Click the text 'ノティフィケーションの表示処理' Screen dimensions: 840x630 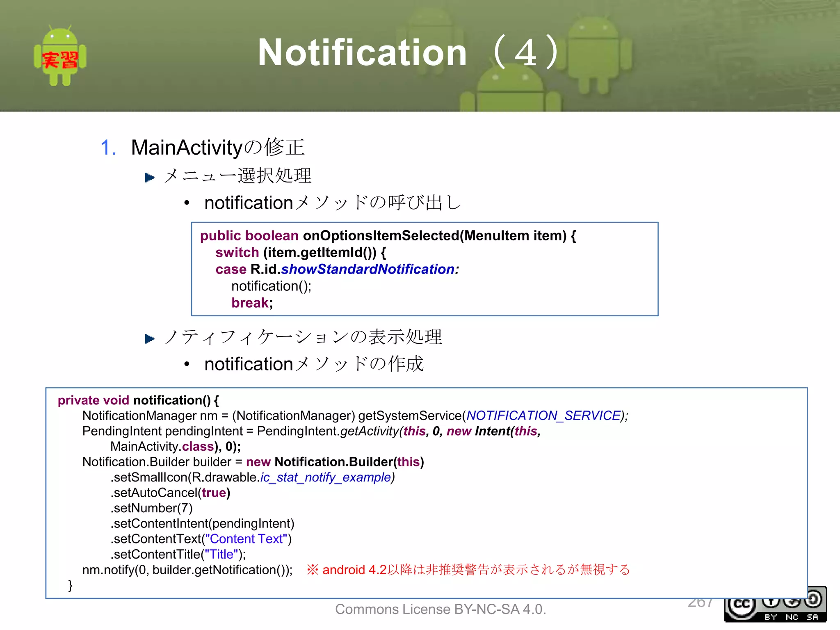pyautogui.click(x=303, y=337)
